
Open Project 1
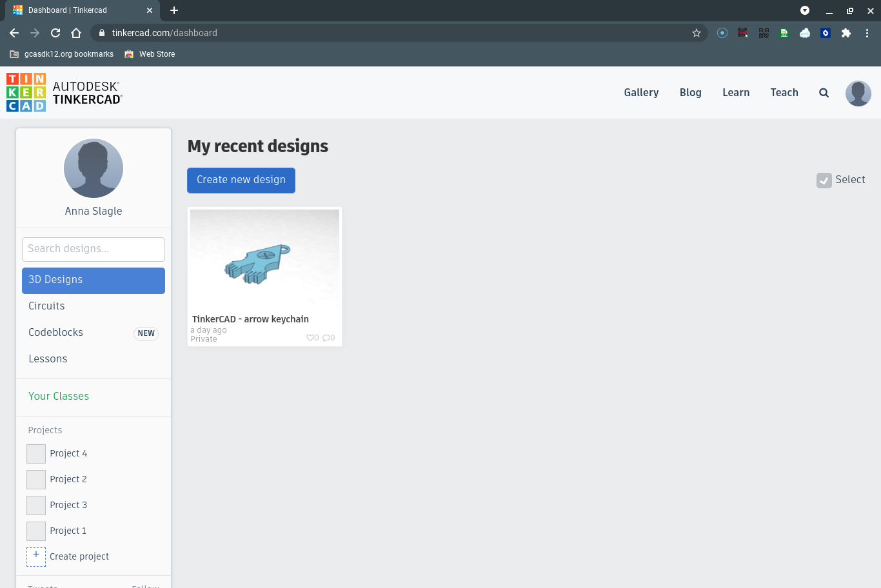tap(68, 531)
